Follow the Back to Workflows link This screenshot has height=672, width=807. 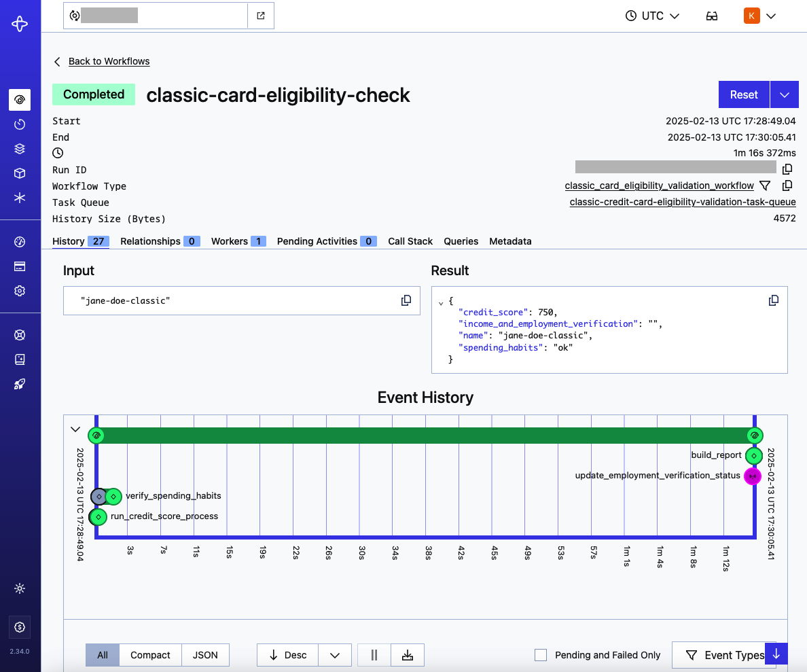click(109, 61)
